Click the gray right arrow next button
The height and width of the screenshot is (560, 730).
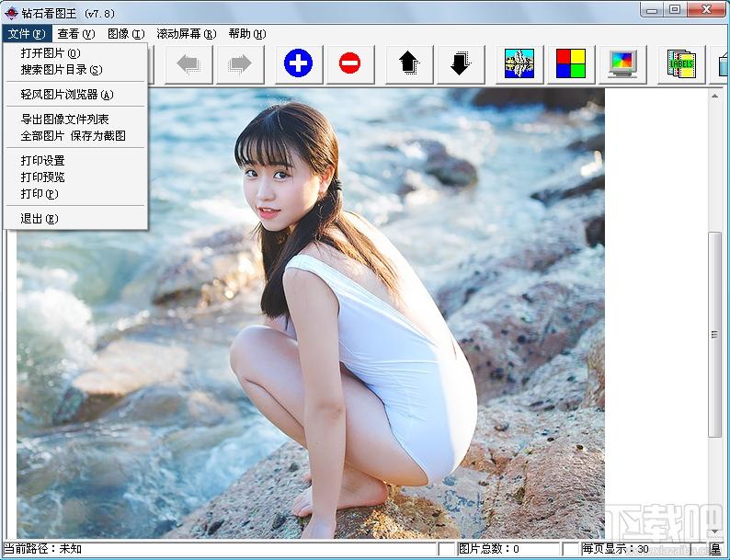(x=240, y=64)
